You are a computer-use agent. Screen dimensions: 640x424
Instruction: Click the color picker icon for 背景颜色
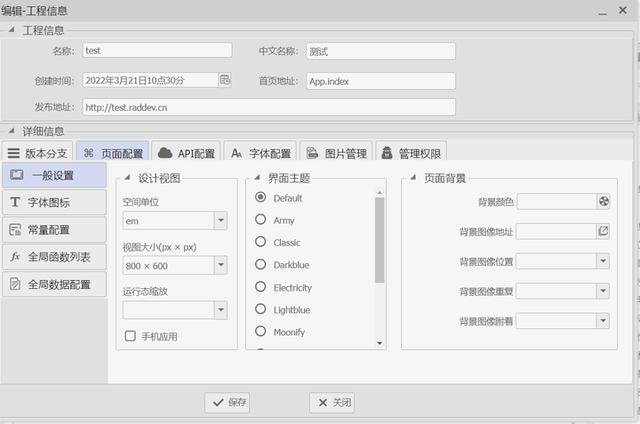(x=603, y=202)
